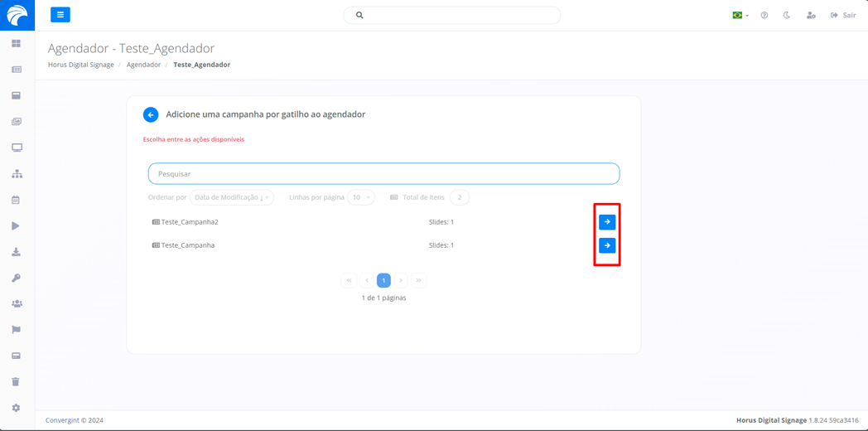Viewport: 868px width, 431px height.
Task: Toggle dark mode with the moon icon
Action: tap(787, 15)
